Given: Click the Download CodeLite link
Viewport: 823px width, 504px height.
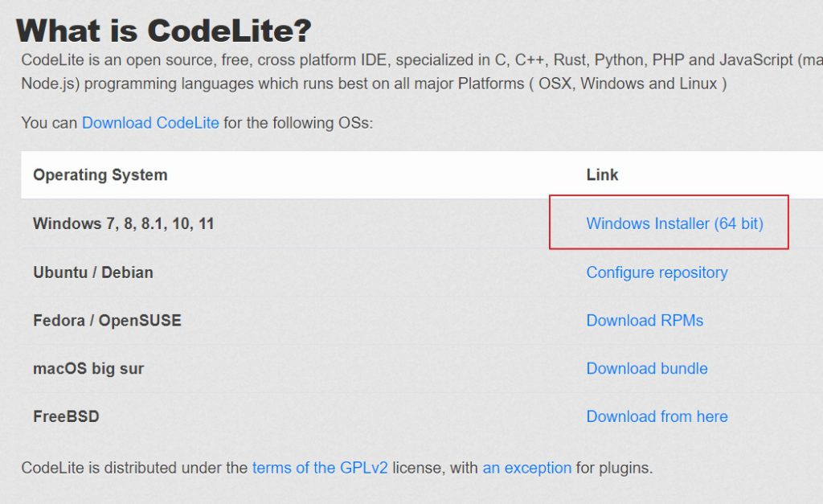Looking at the screenshot, I should pyautogui.click(x=149, y=123).
